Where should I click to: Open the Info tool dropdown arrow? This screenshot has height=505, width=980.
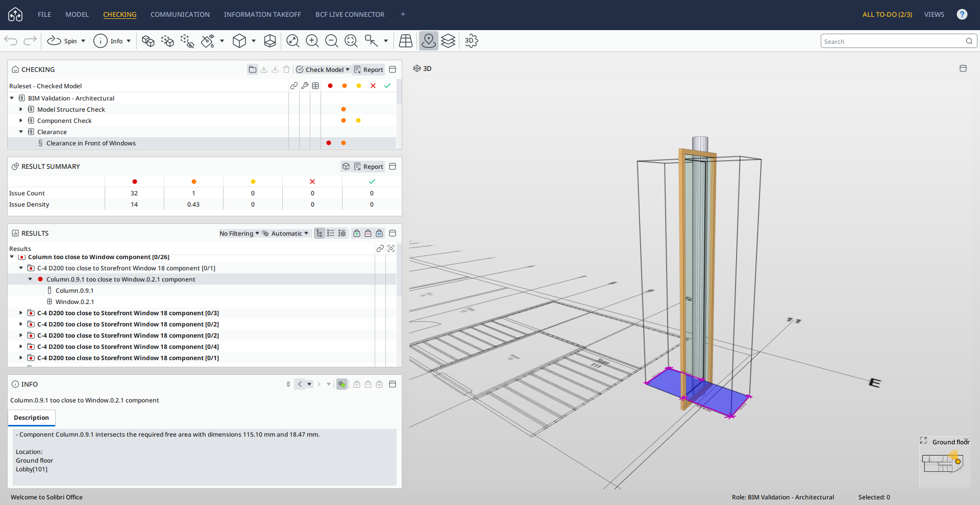[x=129, y=41]
